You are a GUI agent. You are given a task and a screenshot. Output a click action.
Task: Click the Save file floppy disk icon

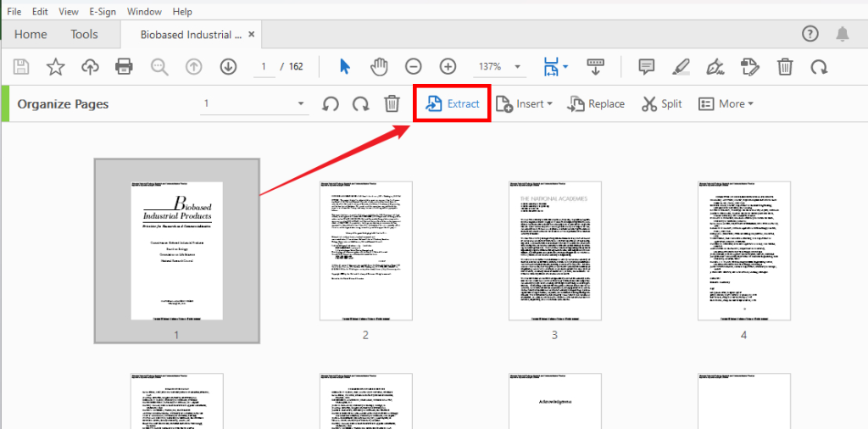21,67
